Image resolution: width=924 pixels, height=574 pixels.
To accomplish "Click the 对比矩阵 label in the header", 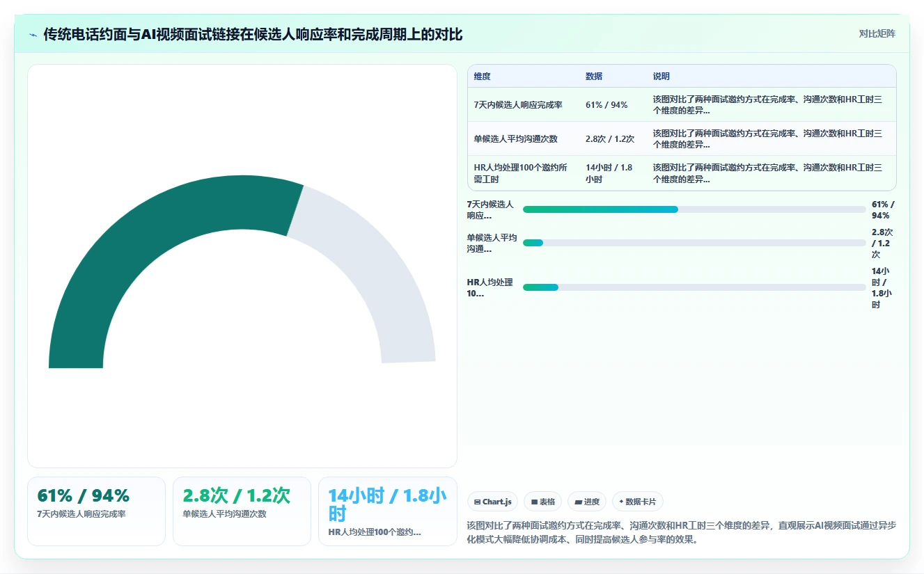I will point(877,33).
